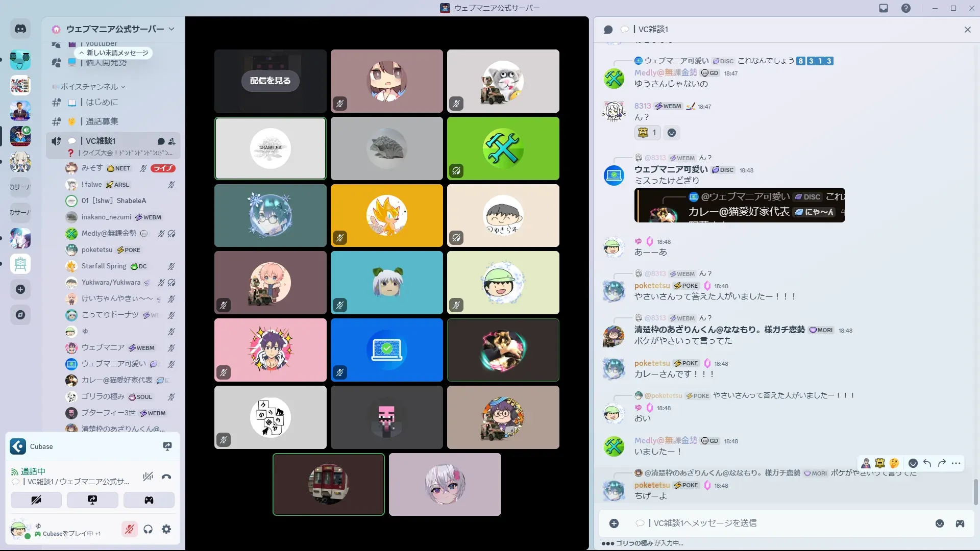This screenshot has width=980, height=551.
Task: Close the VC雑談1 chat panel
Action: point(967,30)
